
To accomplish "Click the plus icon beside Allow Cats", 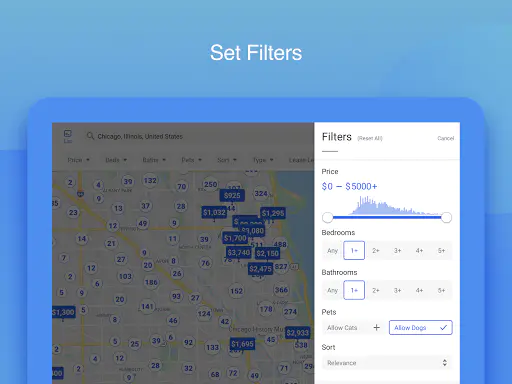I will coord(376,328).
